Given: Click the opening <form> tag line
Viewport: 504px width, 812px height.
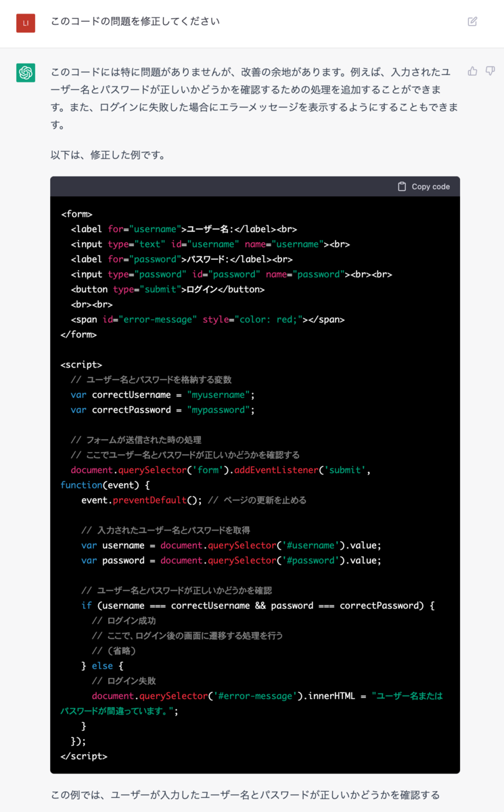Looking at the screenshot, I should [x=76, y=214].
